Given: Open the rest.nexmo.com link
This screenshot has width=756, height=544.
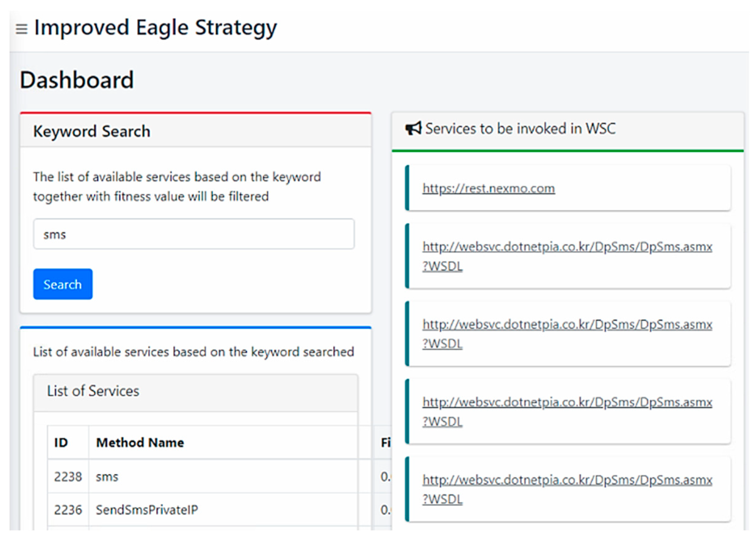Looking at the screenshot, I should (488, 188).
